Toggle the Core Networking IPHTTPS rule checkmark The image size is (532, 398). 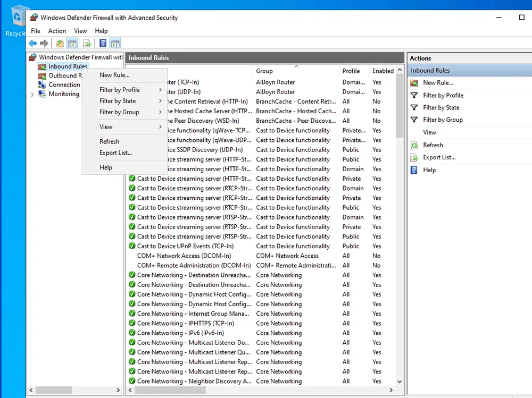pyautogui.click(x=131, y=323)
